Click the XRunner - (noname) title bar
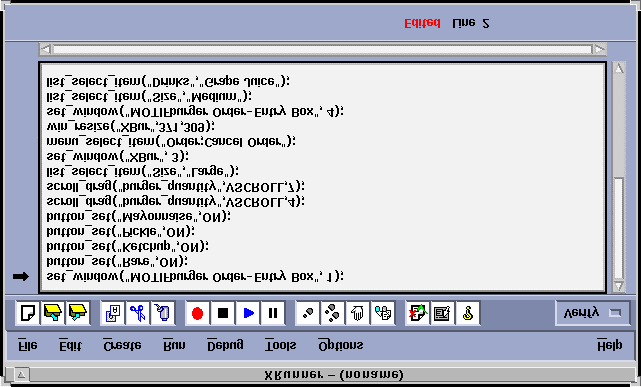641x387 pixels. (x=334, y=375)
